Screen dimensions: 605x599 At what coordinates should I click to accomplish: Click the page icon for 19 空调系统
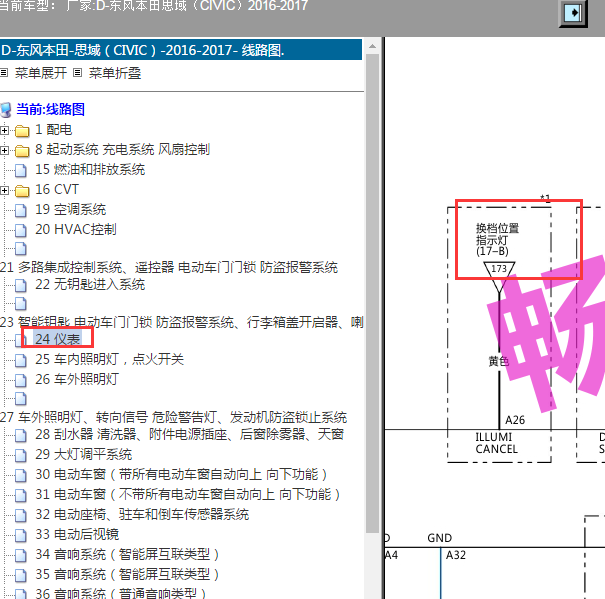pos(21,210)
